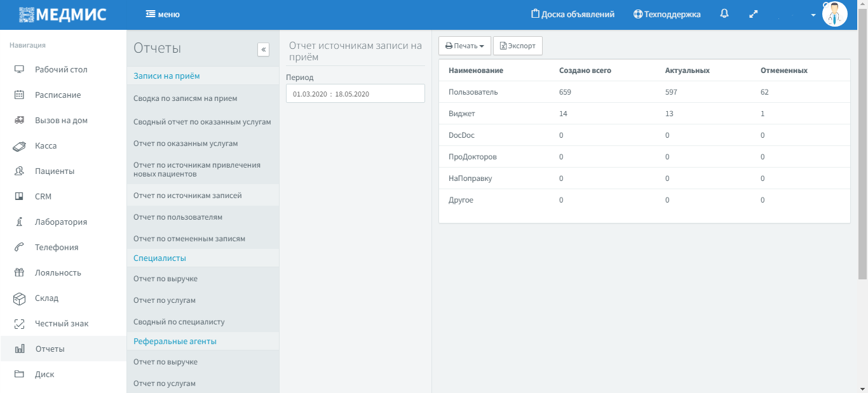
Task: Click the user avatar picture
Action: click(834, 14)
